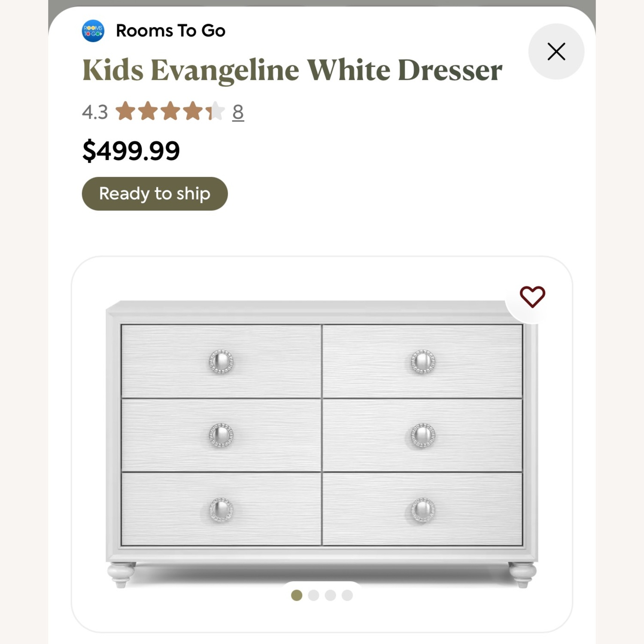Open the Kids Evangeline White Dresser title

(x=292, y=70)
